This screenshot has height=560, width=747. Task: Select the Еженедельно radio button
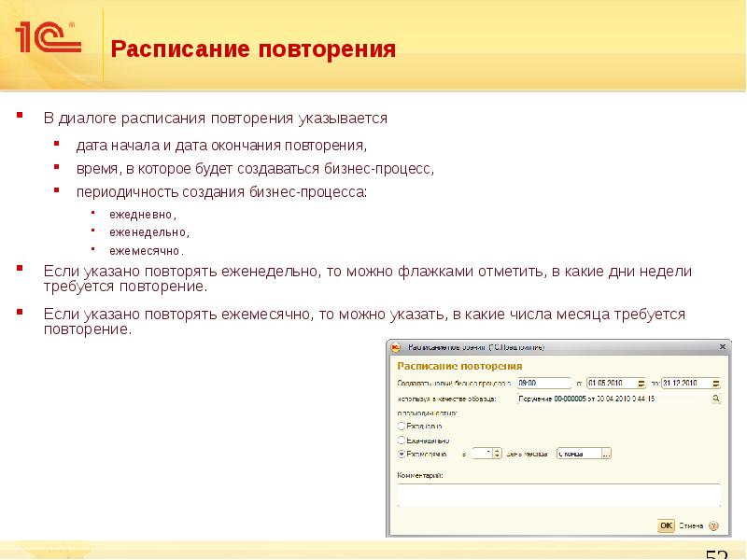pyautogui.click(x=402, y=439)
